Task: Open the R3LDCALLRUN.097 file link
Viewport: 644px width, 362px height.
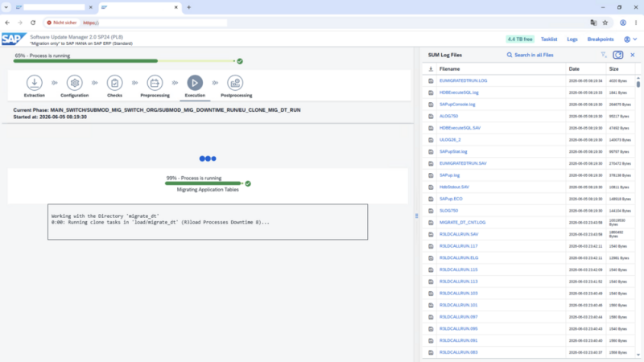Action: coord(458,317)
